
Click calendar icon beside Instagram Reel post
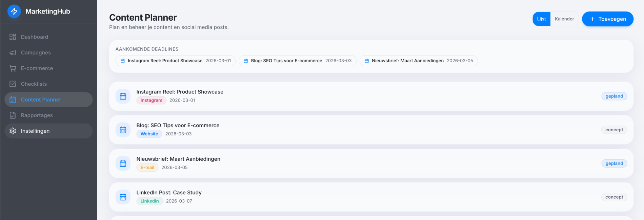point(123,96)
